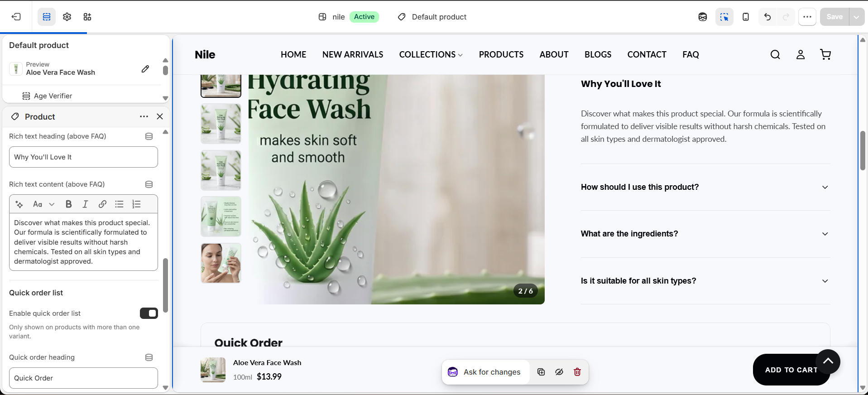Image resolution: width=868 pixels, height=395 pixels.
Task: Duplicate the selected section icon
Action: (541, 372)
